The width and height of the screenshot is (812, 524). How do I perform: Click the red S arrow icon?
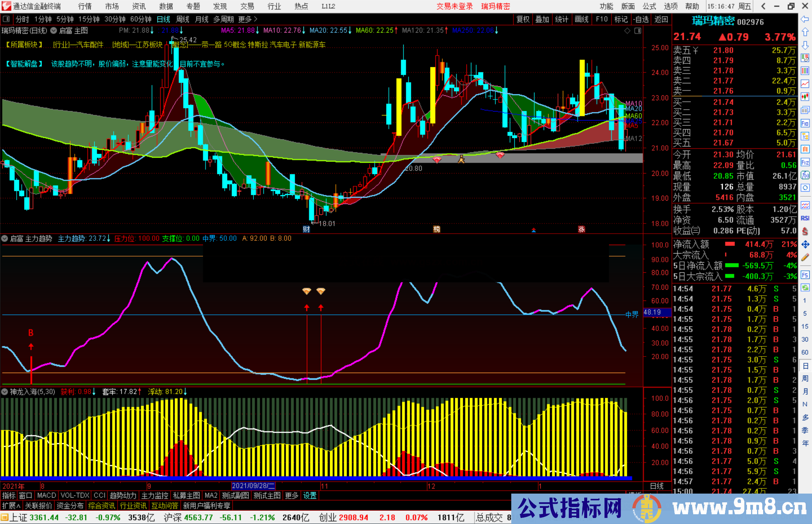click(805, 231)
